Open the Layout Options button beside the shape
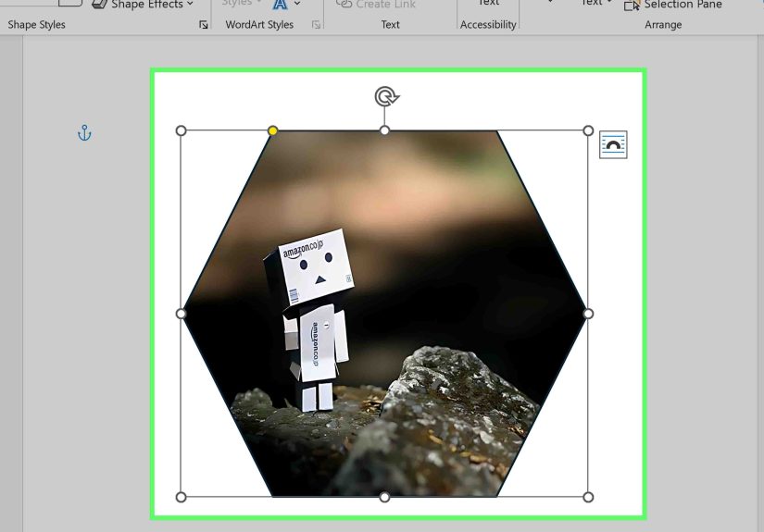764x532 pixels. [x=613, y=144]
